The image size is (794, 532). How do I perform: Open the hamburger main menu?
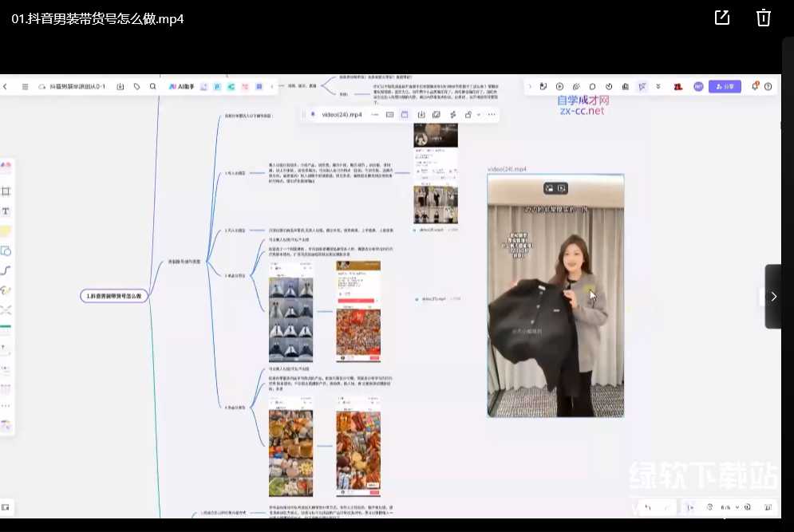25,86
